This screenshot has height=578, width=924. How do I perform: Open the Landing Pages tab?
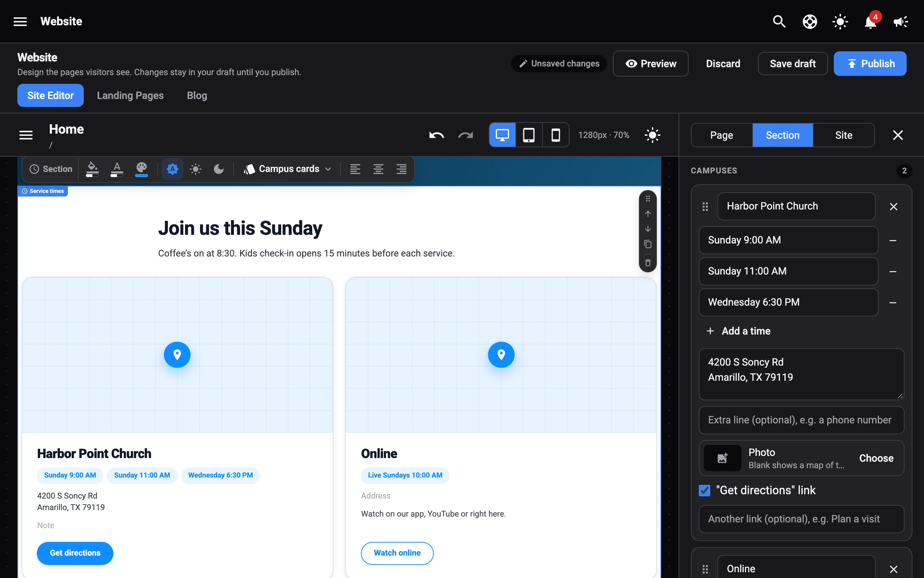pos(130,95)
